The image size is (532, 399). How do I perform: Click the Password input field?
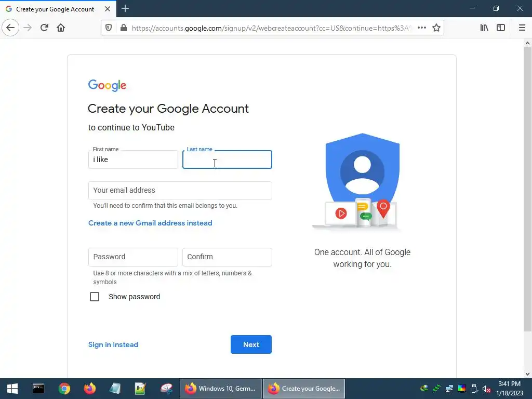[133, 257]
